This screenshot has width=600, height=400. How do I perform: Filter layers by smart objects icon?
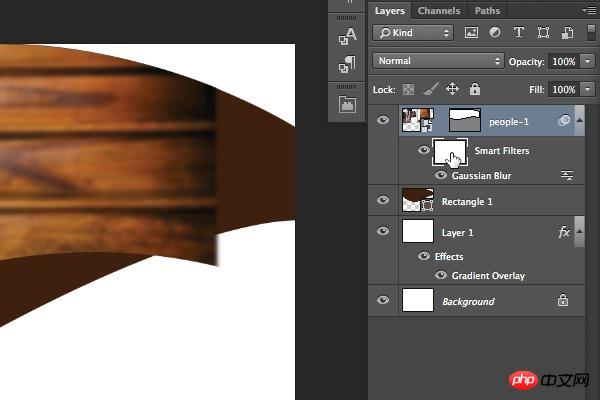[567, 33]
